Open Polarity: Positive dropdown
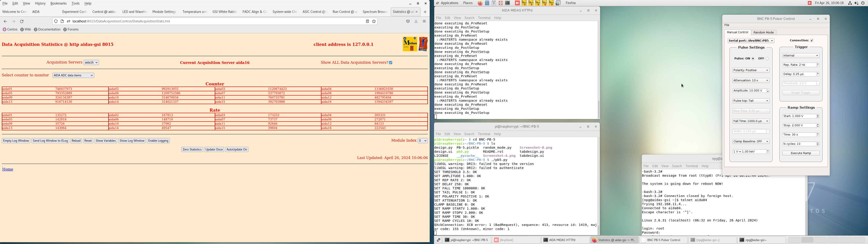Screen dimensions: 868x244 751,70
